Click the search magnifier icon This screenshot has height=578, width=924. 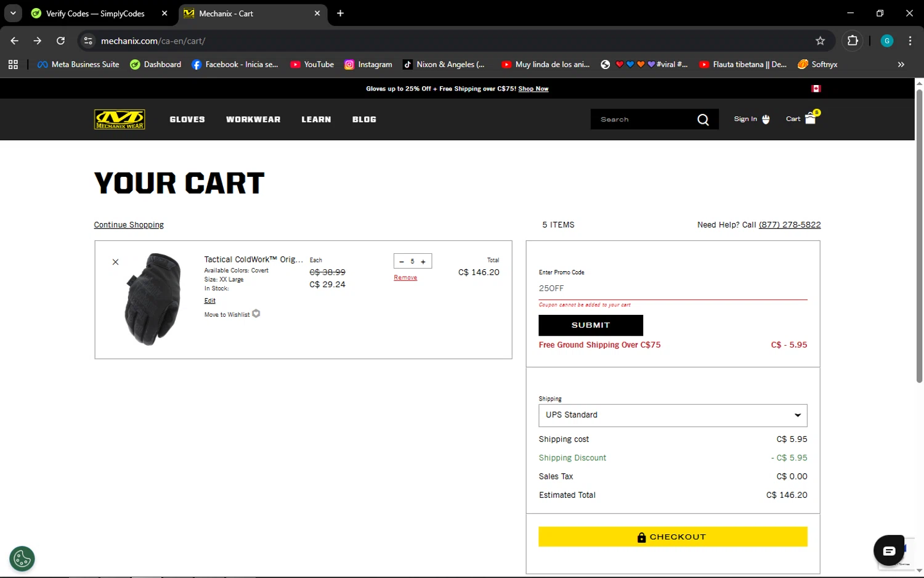703,120
